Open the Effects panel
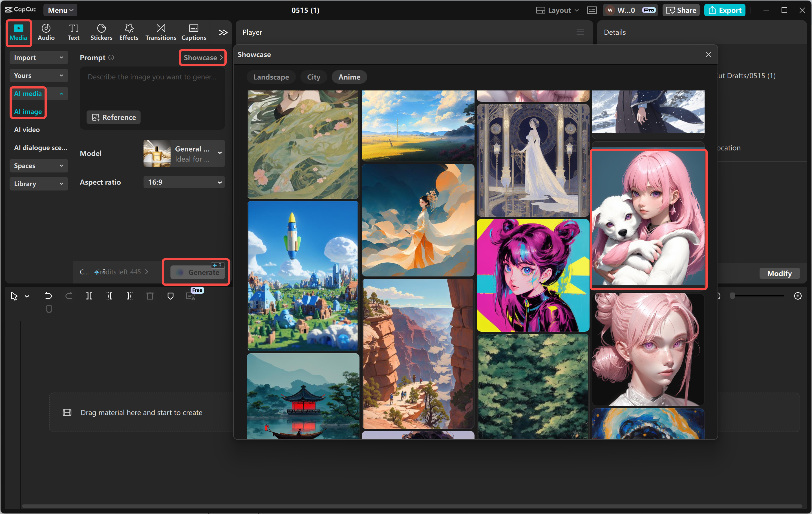This screenshot has width=812, height=514. [129, 32]
